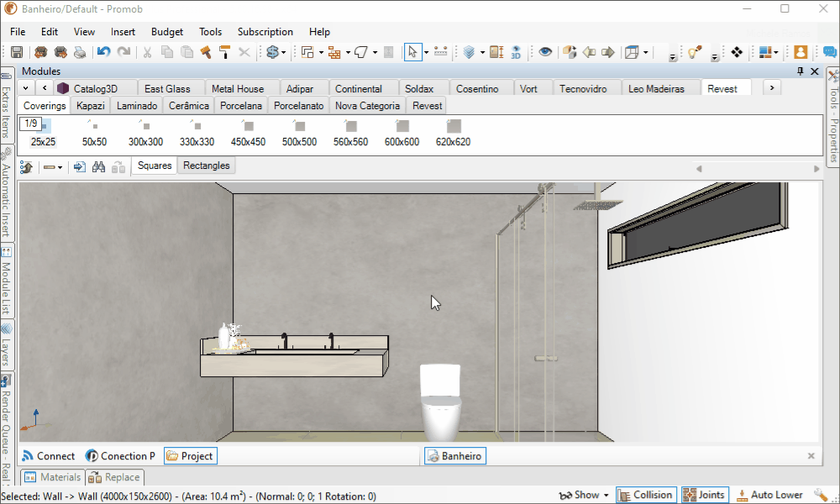
Task: Toggle Auto Lower in the status bar
Action: [x=768, y=495]
